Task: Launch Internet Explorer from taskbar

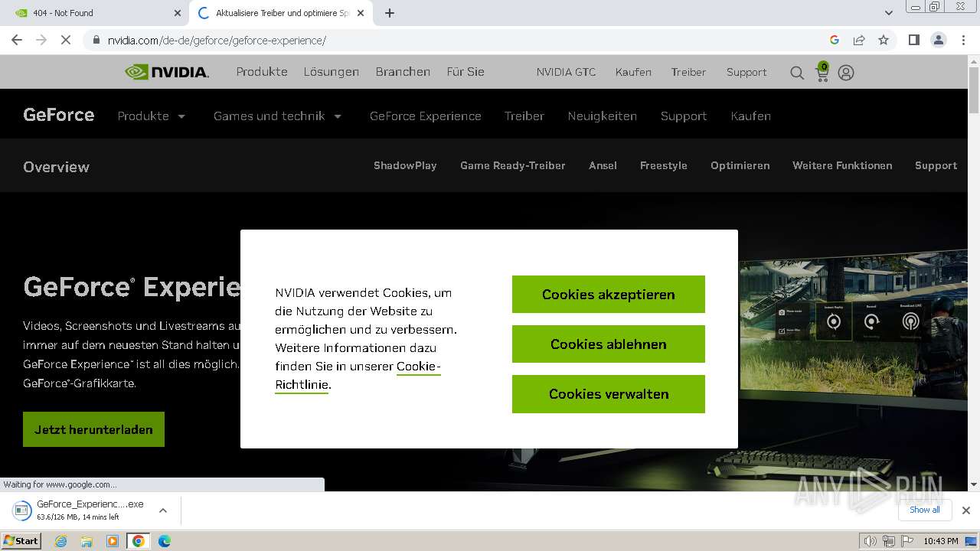Action: 61,541
